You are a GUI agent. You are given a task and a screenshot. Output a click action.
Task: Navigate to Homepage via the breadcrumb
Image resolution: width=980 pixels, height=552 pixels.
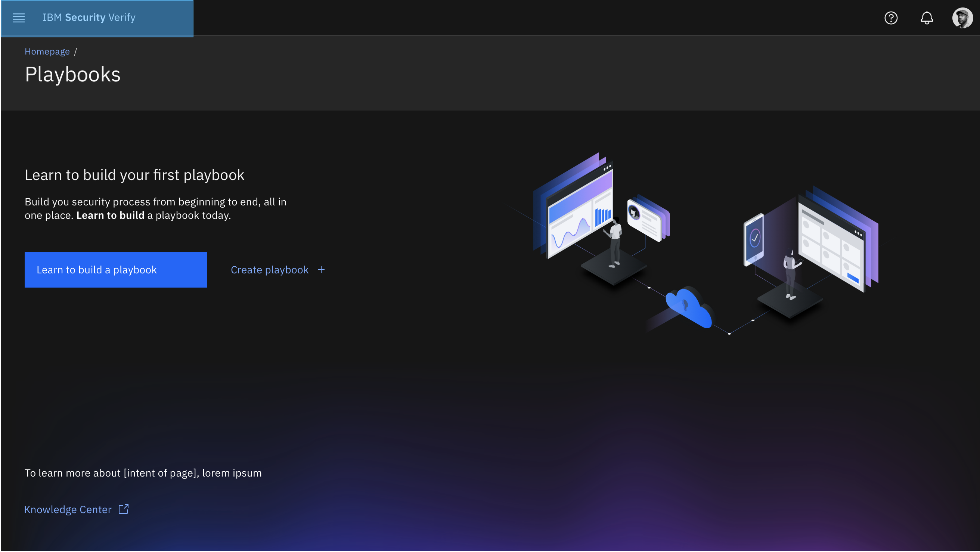point(47,51)
